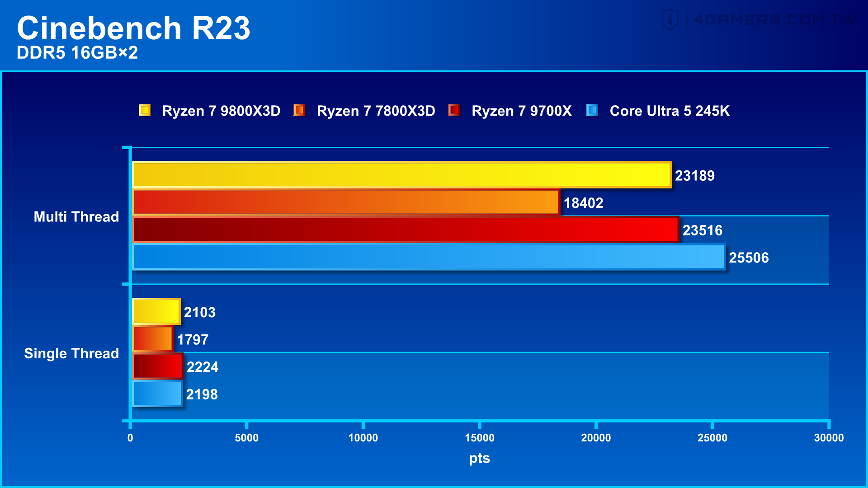Click the red Multi Thread bar 23516
This screenshot has height=488, width=868.
coord(406,230)
